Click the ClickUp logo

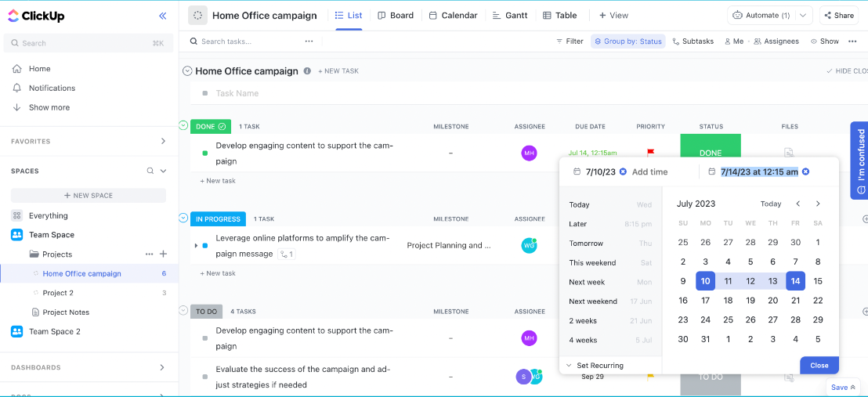pyautogui.click(x=37, y=16)
